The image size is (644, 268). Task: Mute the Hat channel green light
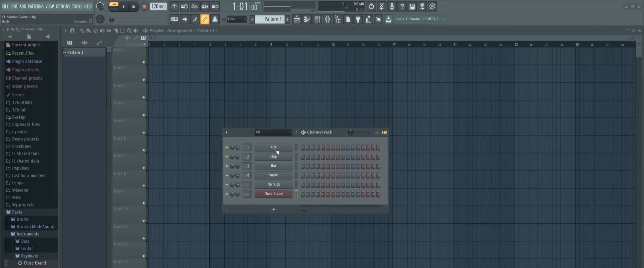click(227, 166)
